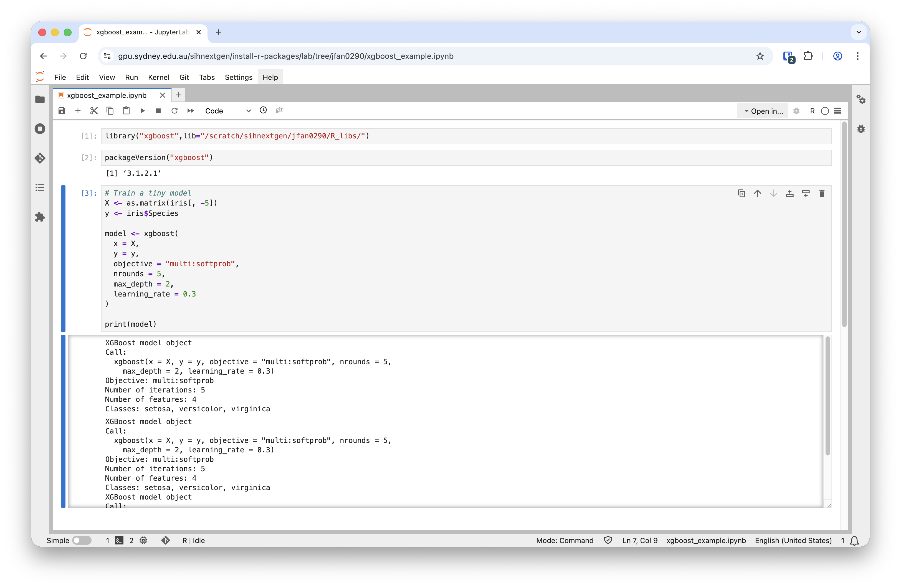The height and width of the screenshot is (588, 901).
Task: Open the File Browser sidebar panel
Action: click(40, 100)
